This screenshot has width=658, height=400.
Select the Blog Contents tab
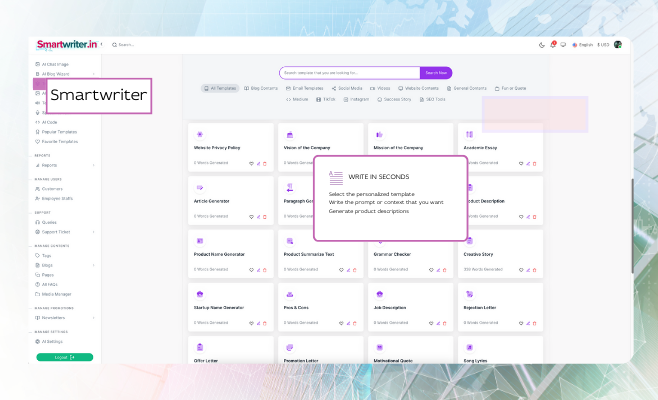pos(261,88)
